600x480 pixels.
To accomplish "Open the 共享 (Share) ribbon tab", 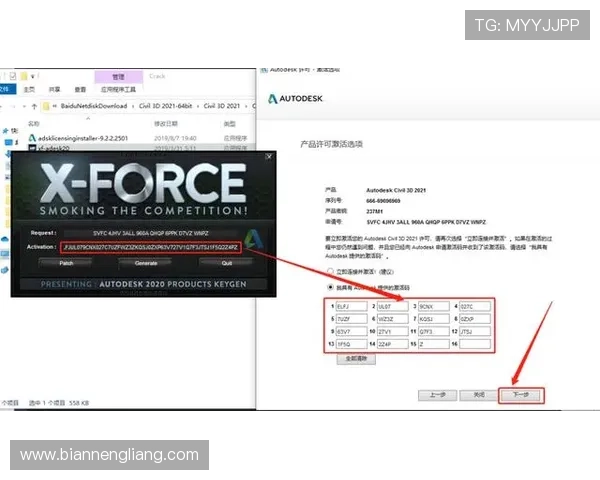I will click(54, 90).
